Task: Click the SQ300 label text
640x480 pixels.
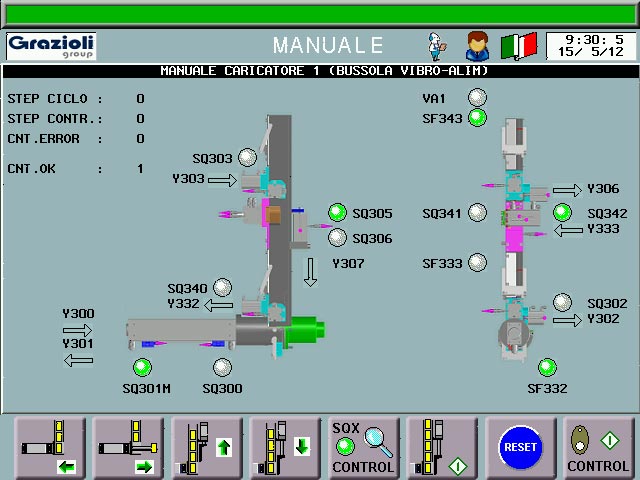Action: click(222, 388)
